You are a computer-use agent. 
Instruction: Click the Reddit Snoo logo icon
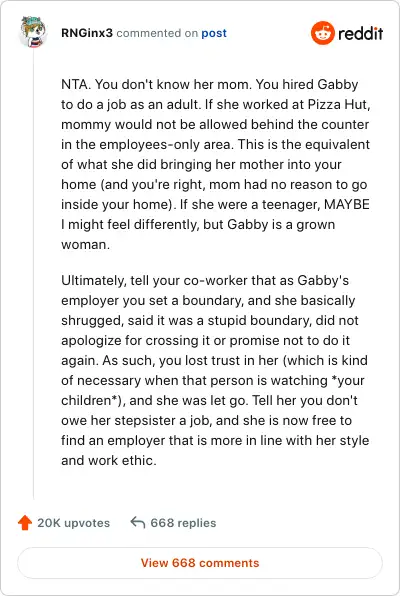click(x=323, y=33)
